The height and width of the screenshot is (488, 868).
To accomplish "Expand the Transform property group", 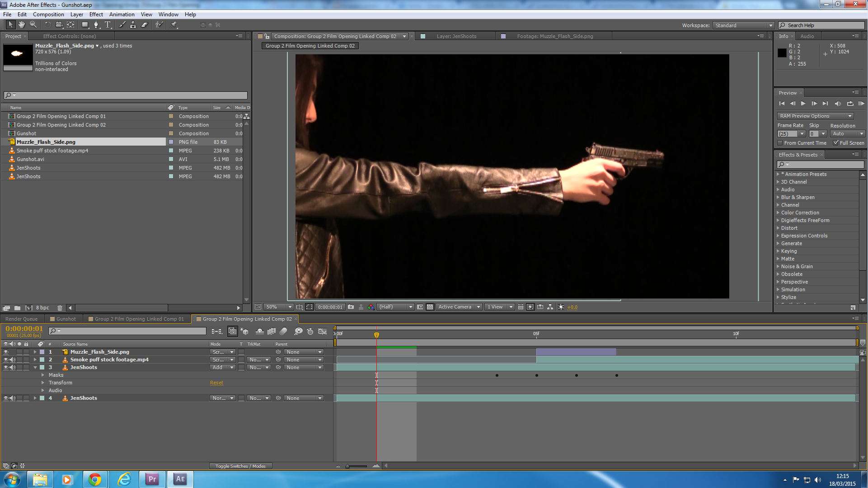I will coord(43,383).
